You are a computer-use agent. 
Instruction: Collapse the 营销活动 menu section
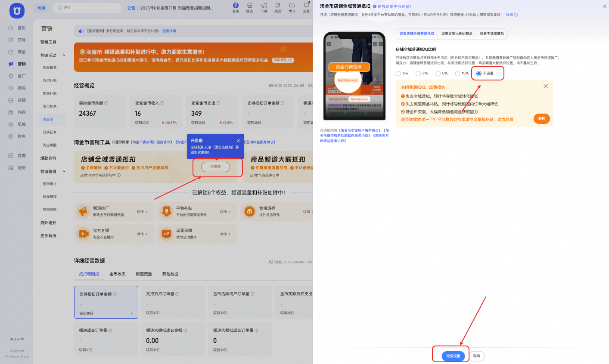(64, 56)
